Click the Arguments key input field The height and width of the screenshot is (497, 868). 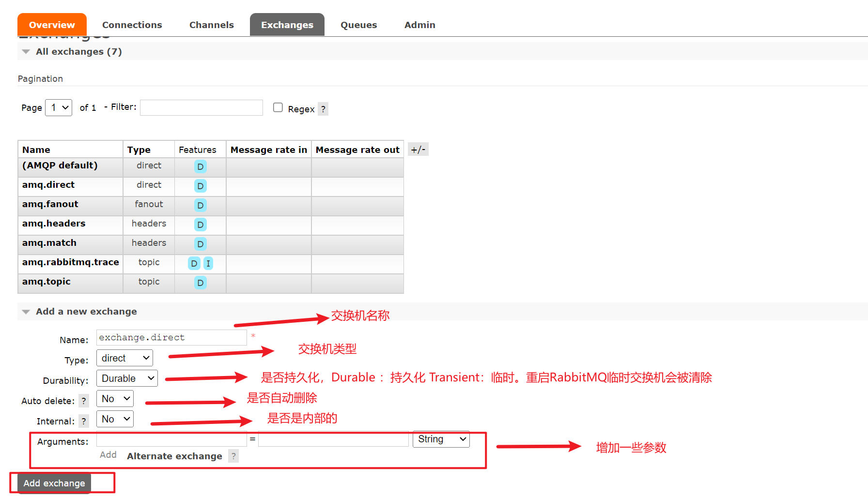[x=171, y=439]
